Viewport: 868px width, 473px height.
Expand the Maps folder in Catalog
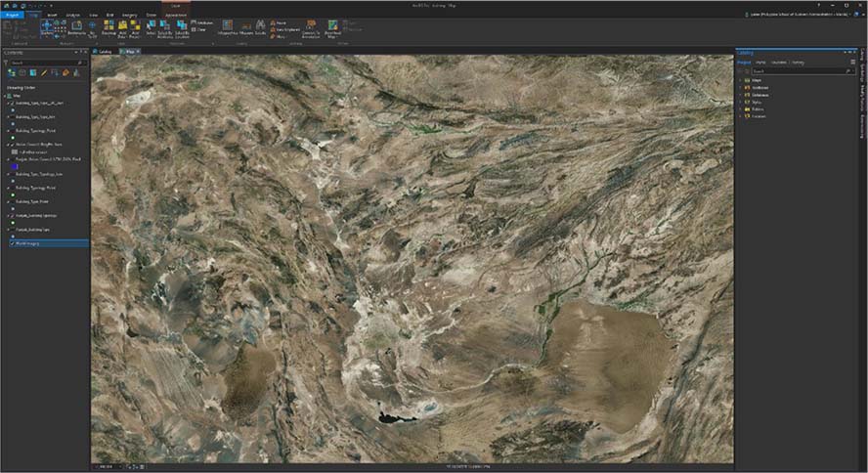pyautogui.click(x=740, y=80)
